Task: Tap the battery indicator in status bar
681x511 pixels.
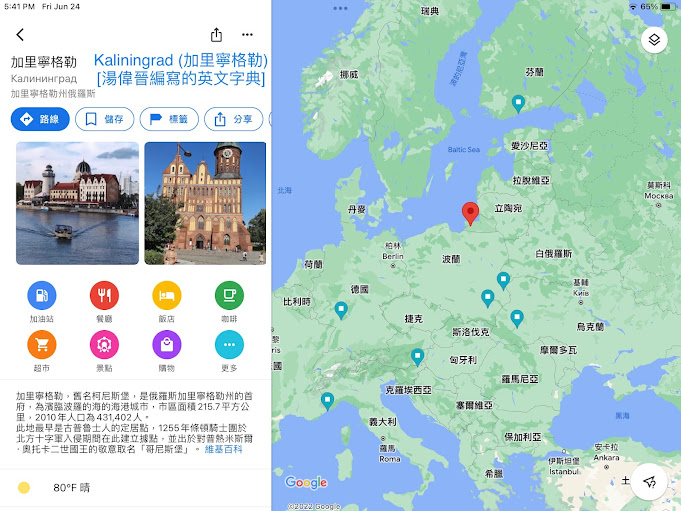Action: (x=666, y=7)
